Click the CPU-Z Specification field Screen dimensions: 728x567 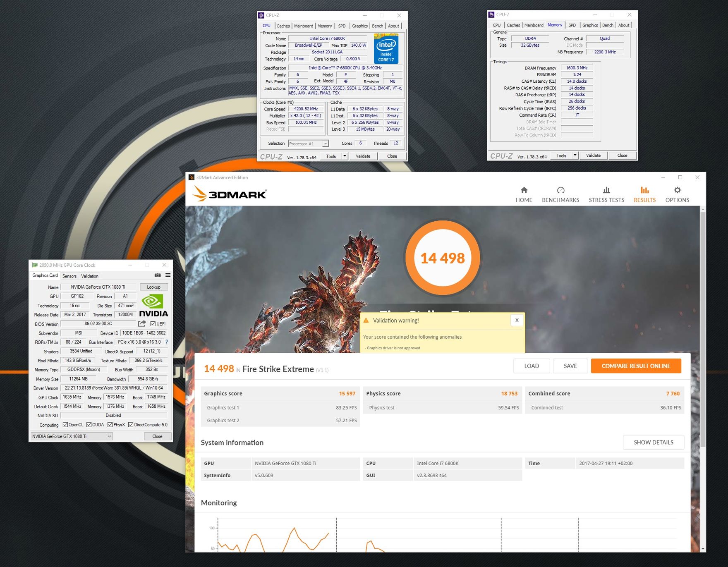point(345,68)
